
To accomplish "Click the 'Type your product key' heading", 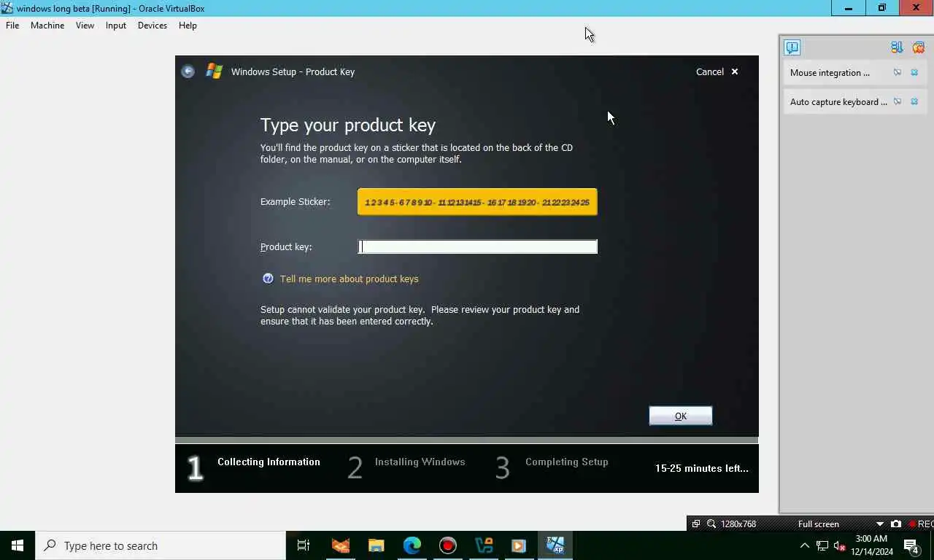I will point(348,125).
